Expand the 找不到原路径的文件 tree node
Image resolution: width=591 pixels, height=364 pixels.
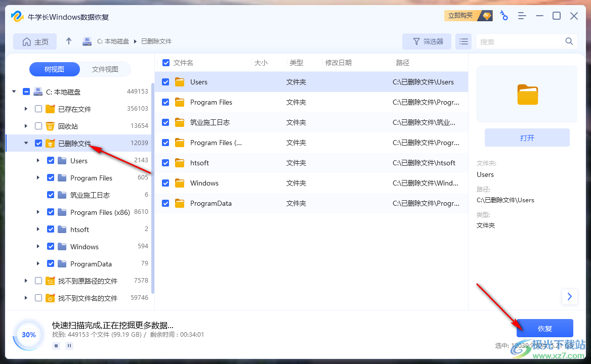pyautogui.click(x=26, y=281)
